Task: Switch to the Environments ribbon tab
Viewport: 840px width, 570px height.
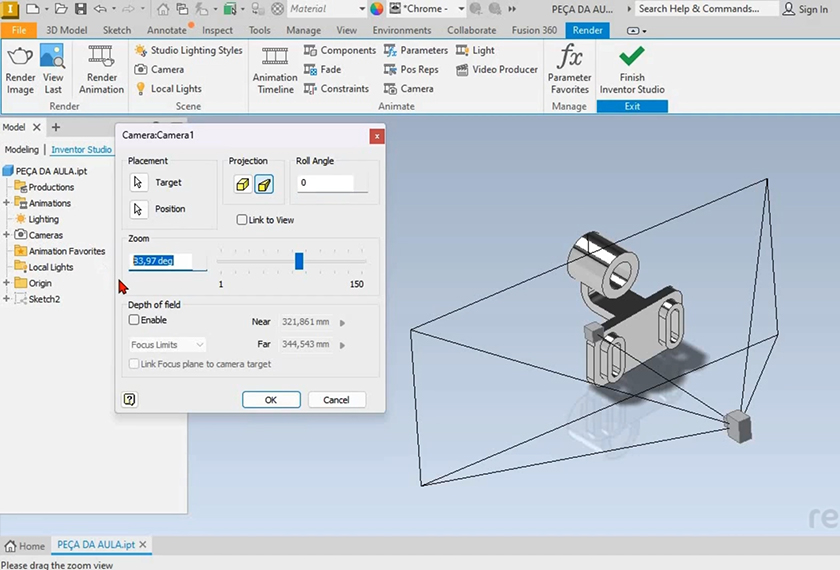Action: coord(402,30)
